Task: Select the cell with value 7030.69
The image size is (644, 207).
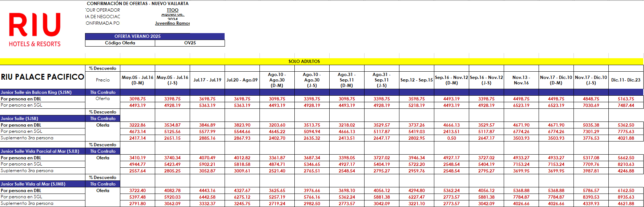Action: click(x=591, y=106)
